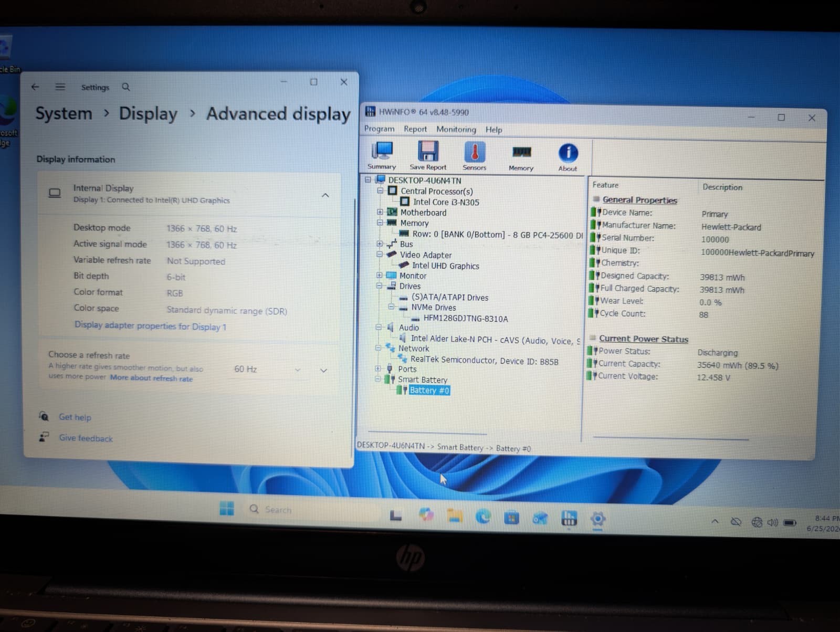Screen dimensions: 840x632
Task: Collapse the DESKTOP-4U6N4TN root node
Action: [x=368, y=180]
